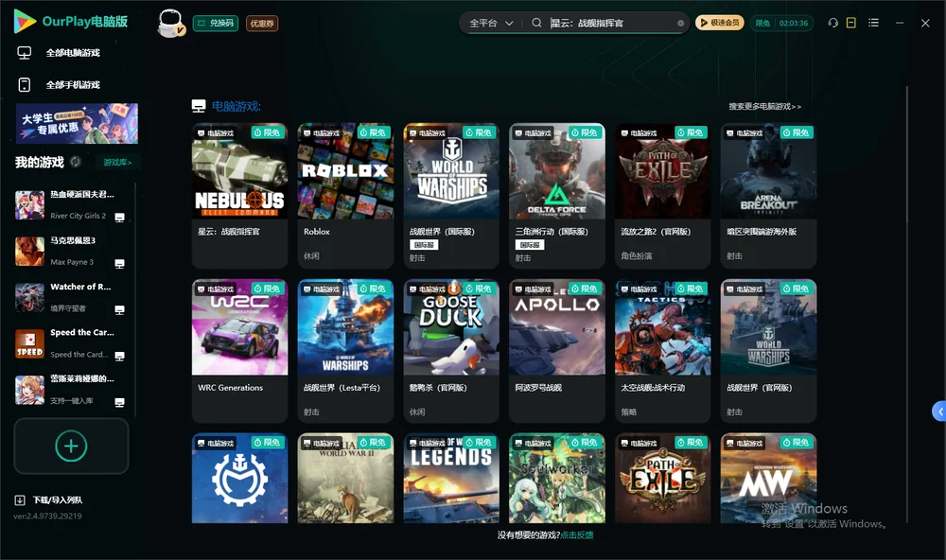Open World War II cat game card
The height and width of the screenshot is (560, 946).
[x=345, y=479]
